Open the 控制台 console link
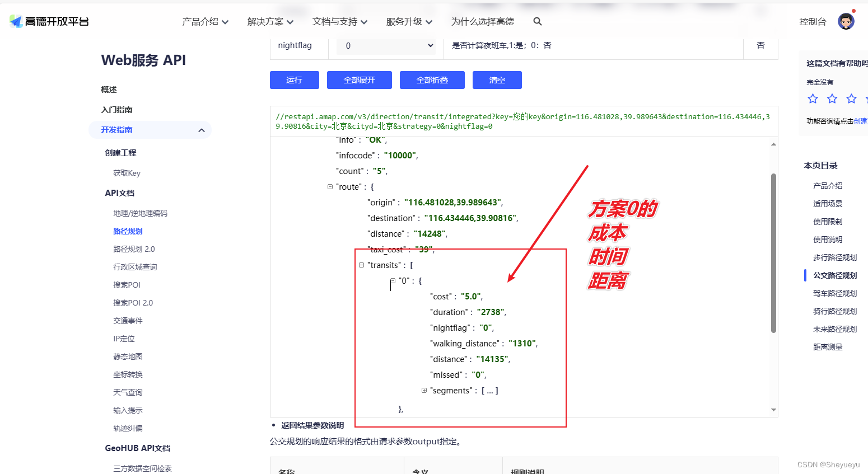868x474 pixels. pyautogui.click(x=813, y=22)
